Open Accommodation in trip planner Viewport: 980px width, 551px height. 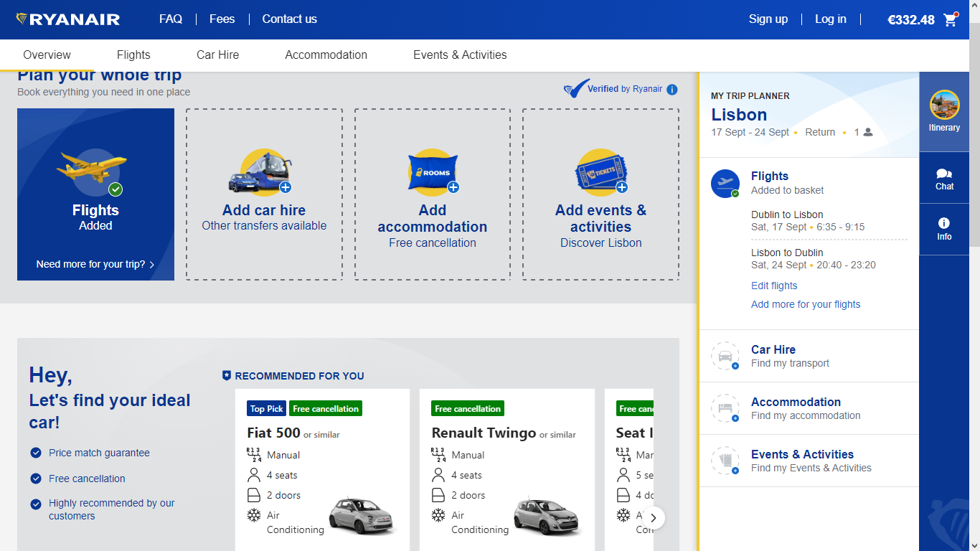tap(809, 408)
